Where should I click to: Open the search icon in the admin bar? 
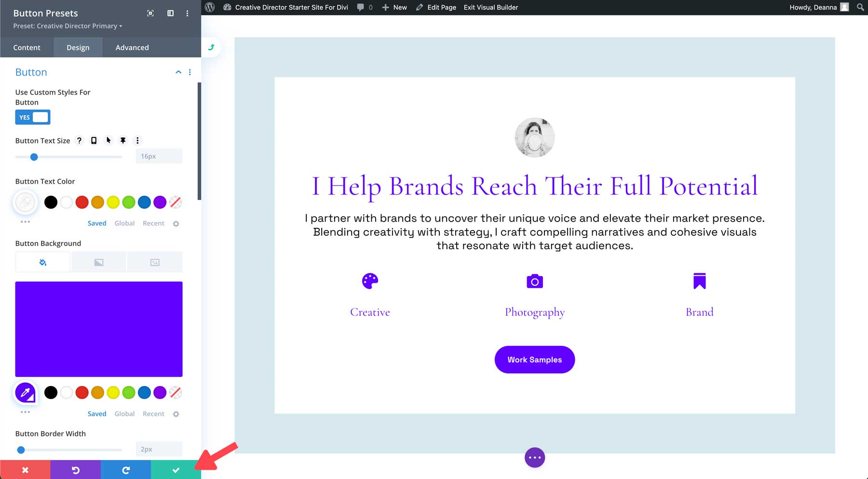(x=859, y=7)
